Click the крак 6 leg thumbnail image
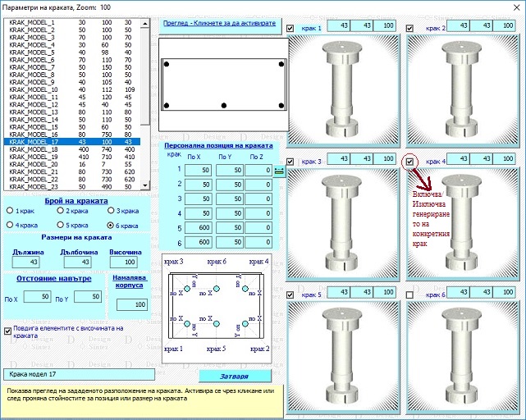 [463, 358]
